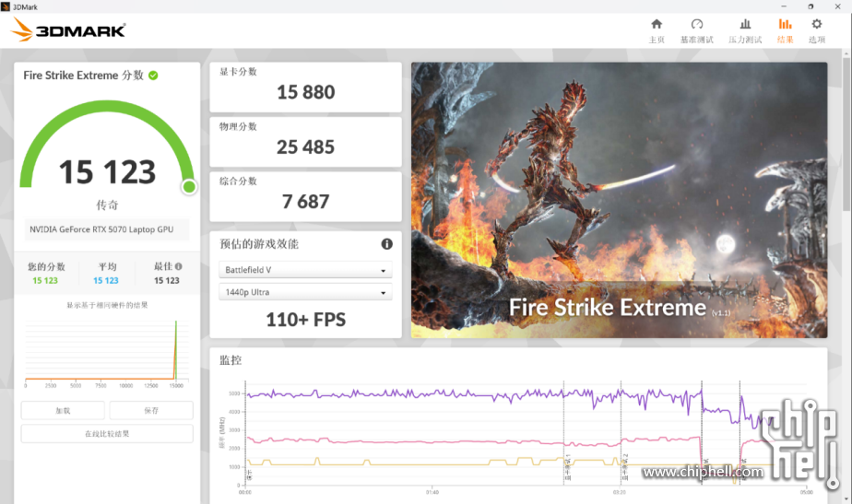Click the estimated game performance info icon
This screenshot has height=504, width=852.
pos(386,244)
